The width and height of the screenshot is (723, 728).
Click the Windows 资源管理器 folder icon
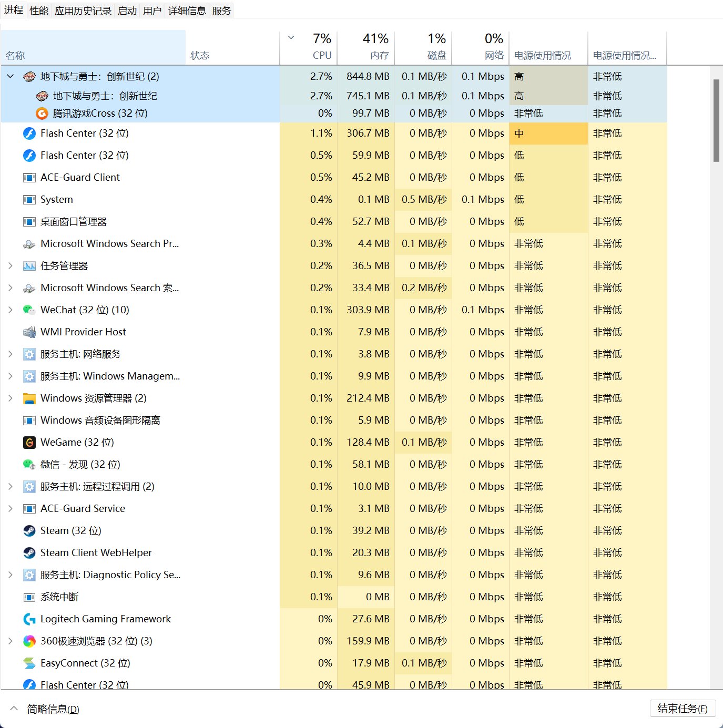29,398
